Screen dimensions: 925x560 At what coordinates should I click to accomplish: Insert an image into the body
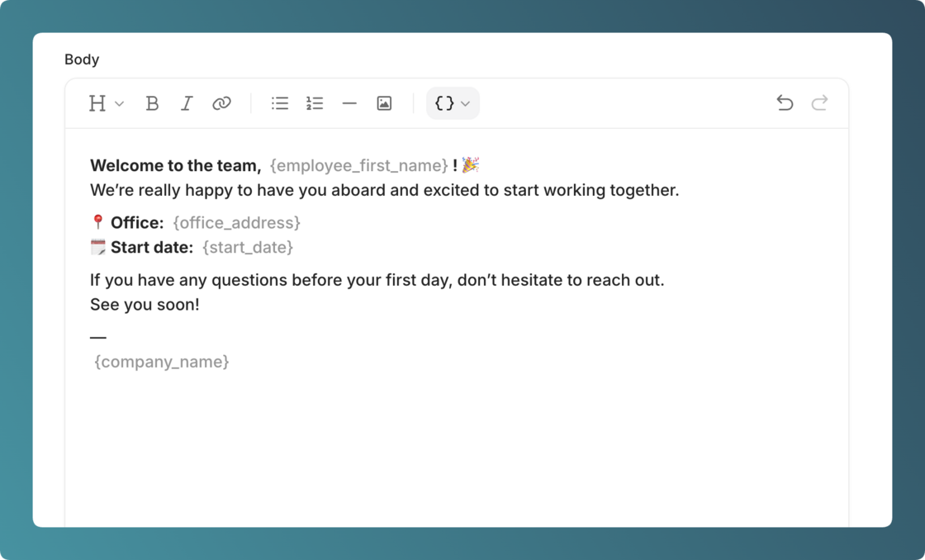point(384,103)
